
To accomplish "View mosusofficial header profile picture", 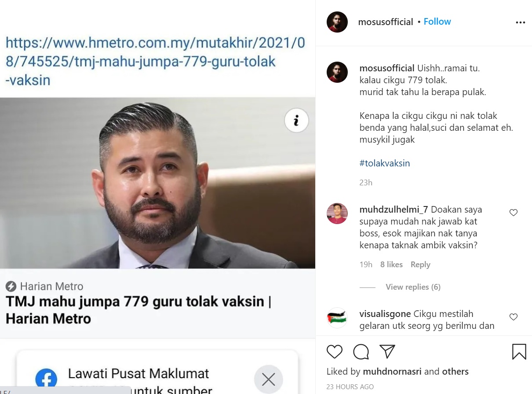I will click(337, 22).
